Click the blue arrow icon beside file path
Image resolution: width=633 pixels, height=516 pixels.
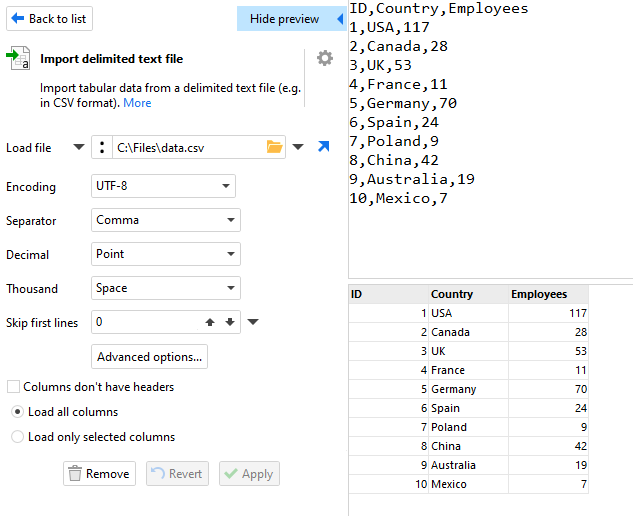(x=323, y=146)
